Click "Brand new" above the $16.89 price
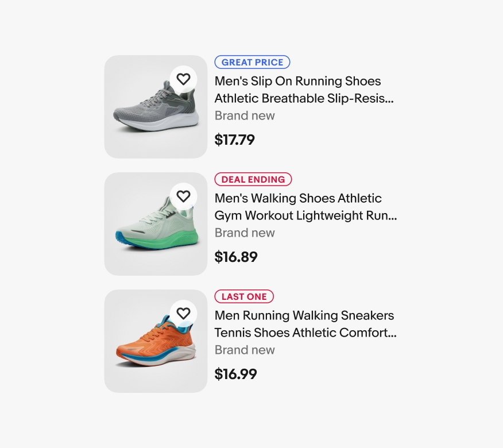This screenshot has width=503, height=448. click(245, 233)
